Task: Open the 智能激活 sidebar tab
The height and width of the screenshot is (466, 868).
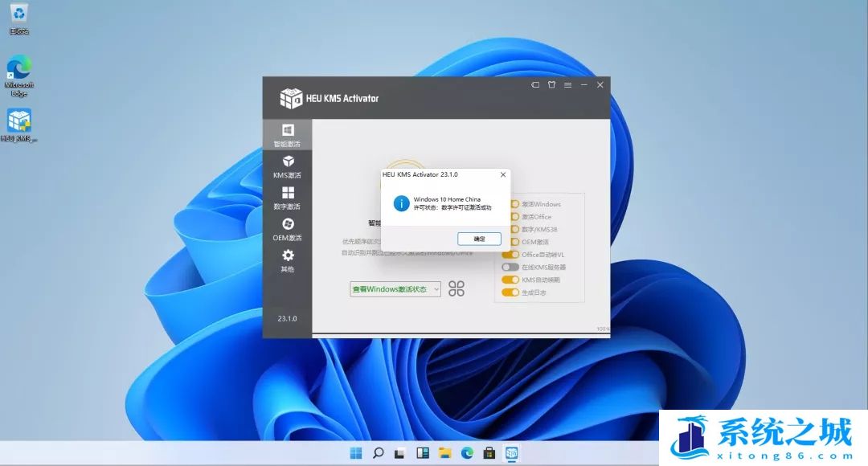Action: click(287, 134)
